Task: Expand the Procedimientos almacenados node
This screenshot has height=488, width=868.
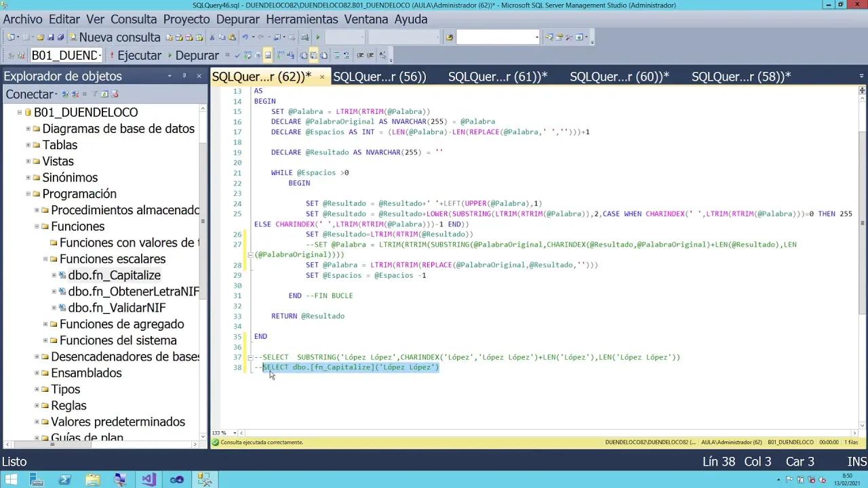Action: pyautogui.click(x=37, y=210)
